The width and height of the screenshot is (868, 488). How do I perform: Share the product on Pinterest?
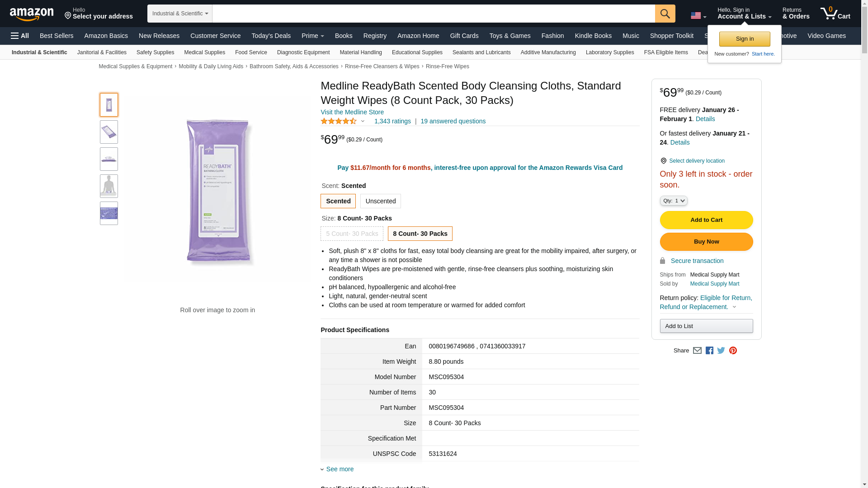733,351
